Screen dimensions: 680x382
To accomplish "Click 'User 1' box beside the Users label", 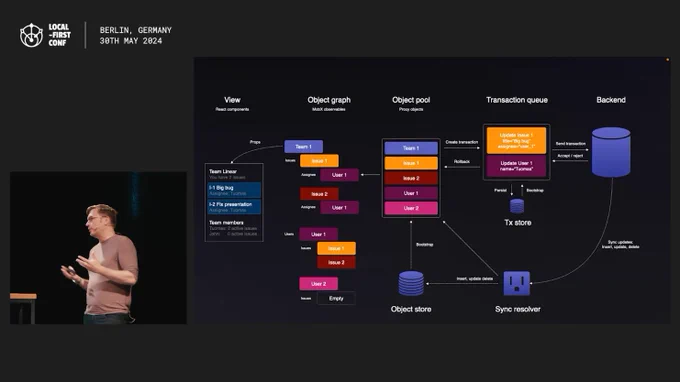I will 318,234.
